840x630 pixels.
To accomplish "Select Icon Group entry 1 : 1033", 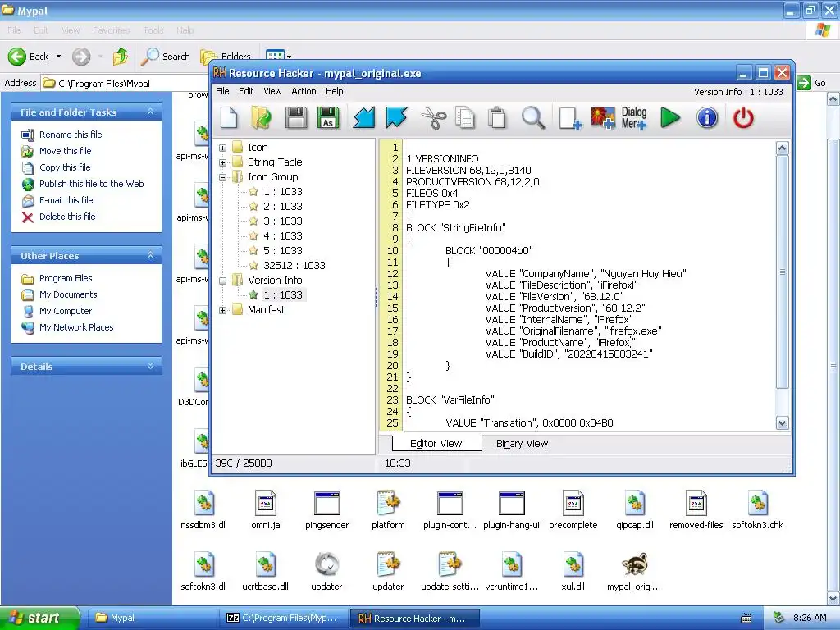I will point(282,192).
